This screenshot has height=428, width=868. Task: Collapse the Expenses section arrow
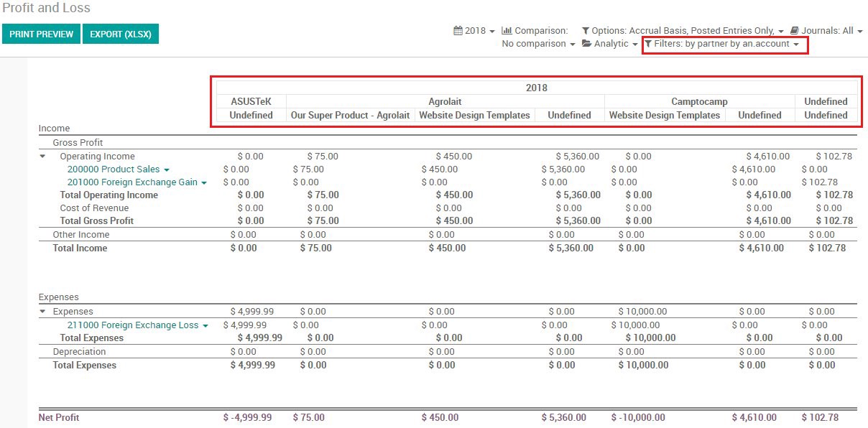point(42,312)
